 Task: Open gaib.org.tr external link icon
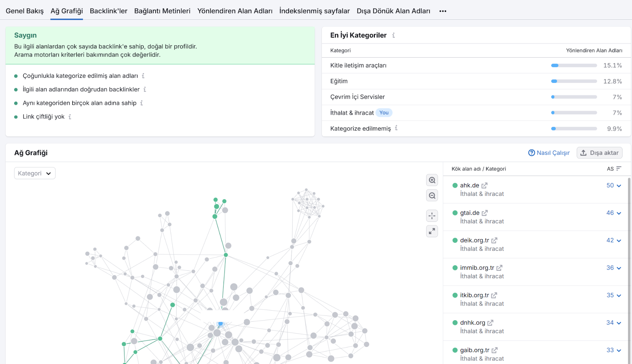coord(495,350)
